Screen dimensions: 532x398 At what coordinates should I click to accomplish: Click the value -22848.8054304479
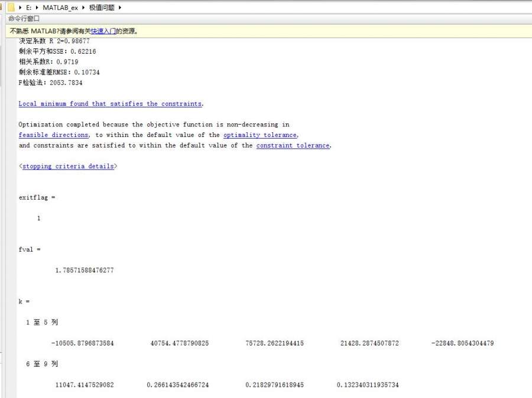462,343
